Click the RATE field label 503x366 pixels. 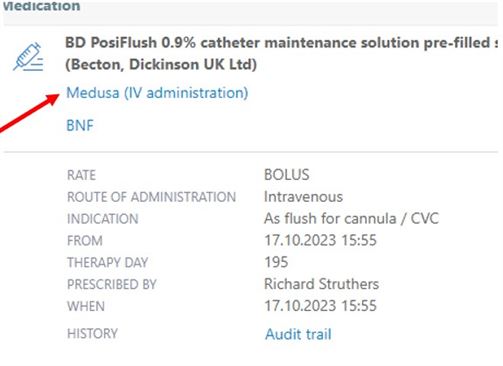pos(81,175)
